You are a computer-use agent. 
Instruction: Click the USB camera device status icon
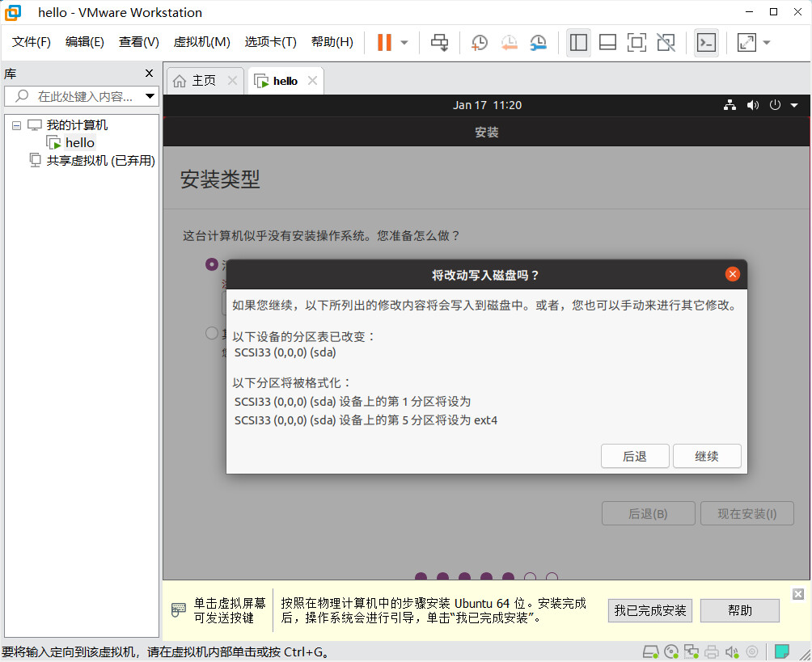pyautogui.click(x=752, y=651)
